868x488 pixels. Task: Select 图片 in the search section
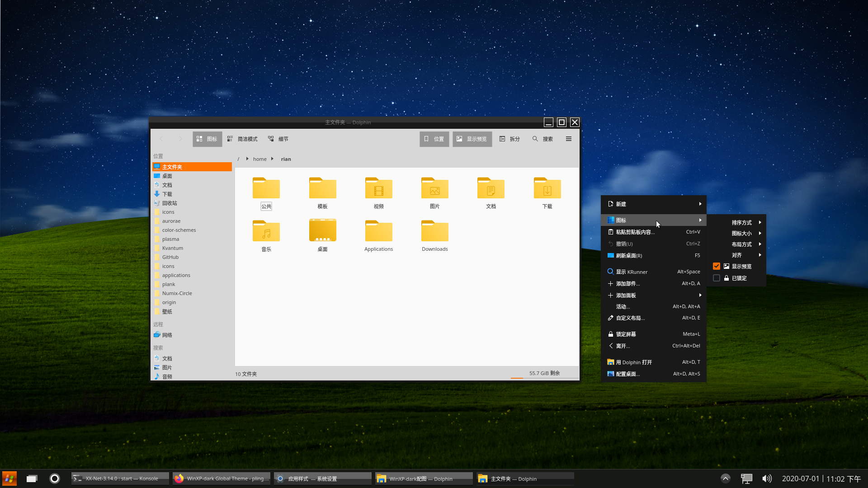pyautogui.click(x=192, y=367)
